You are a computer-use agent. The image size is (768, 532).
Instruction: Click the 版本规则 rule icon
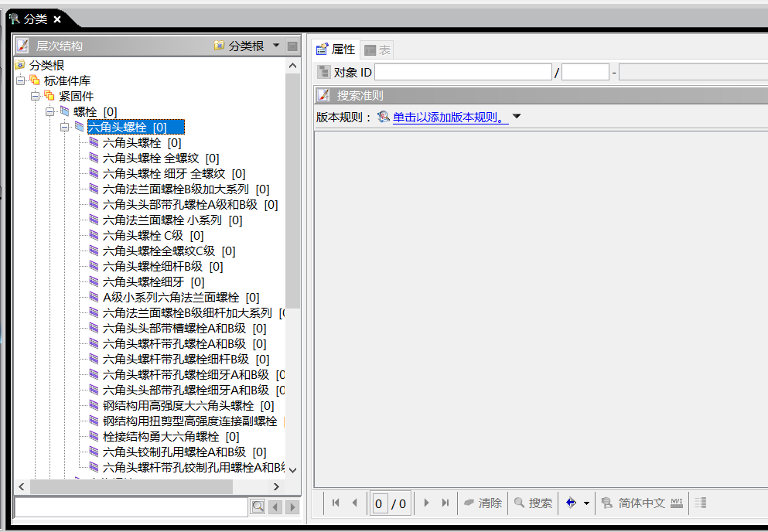(384, 117)
